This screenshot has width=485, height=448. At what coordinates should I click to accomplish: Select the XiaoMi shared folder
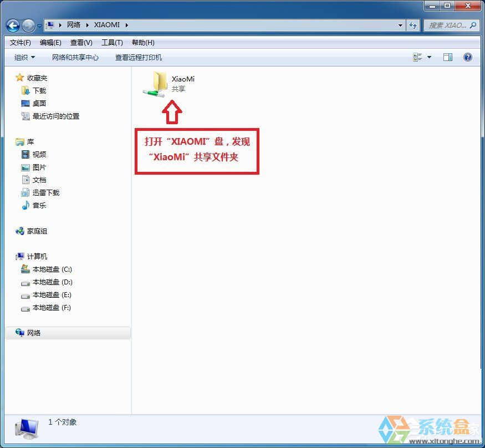[169, 84]
